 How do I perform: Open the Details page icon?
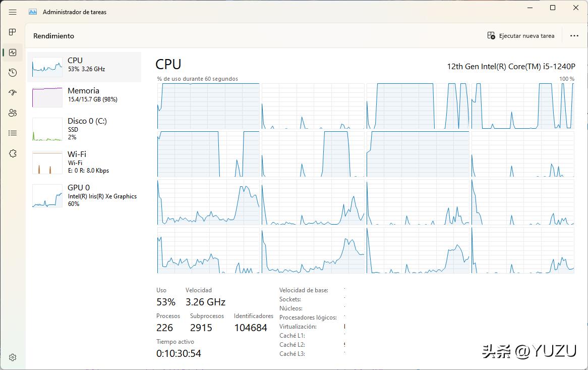click(13, 133)
